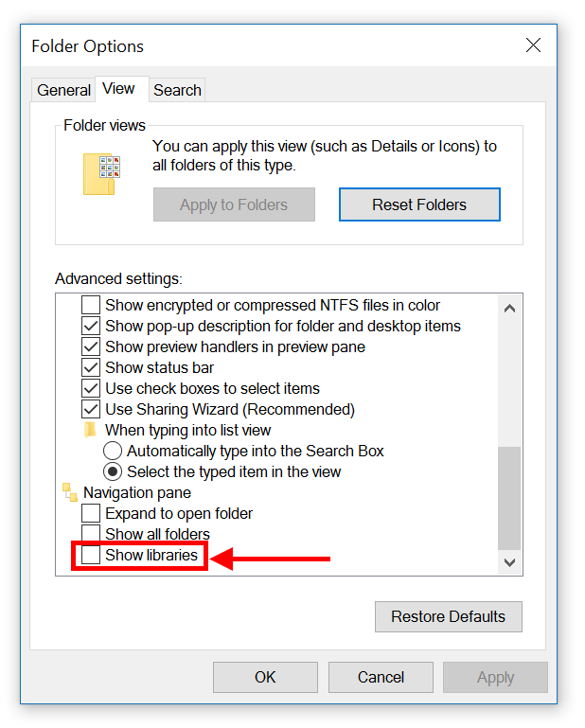Image resolution: width=585 pixels, height=728 pixels.
Task: Toggle the Show status bar checkbox
Action: click(91, 367)
